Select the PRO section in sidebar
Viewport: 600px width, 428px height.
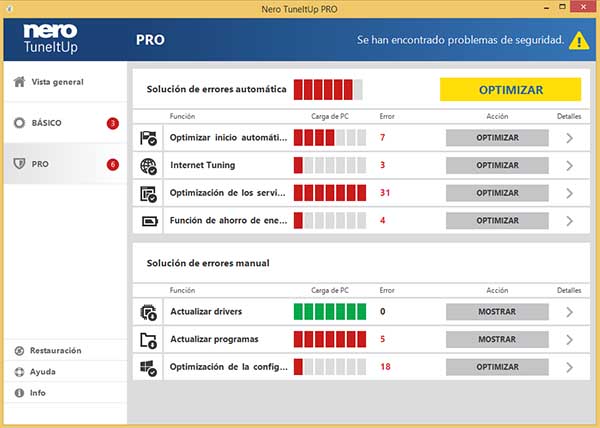(65, 164)
